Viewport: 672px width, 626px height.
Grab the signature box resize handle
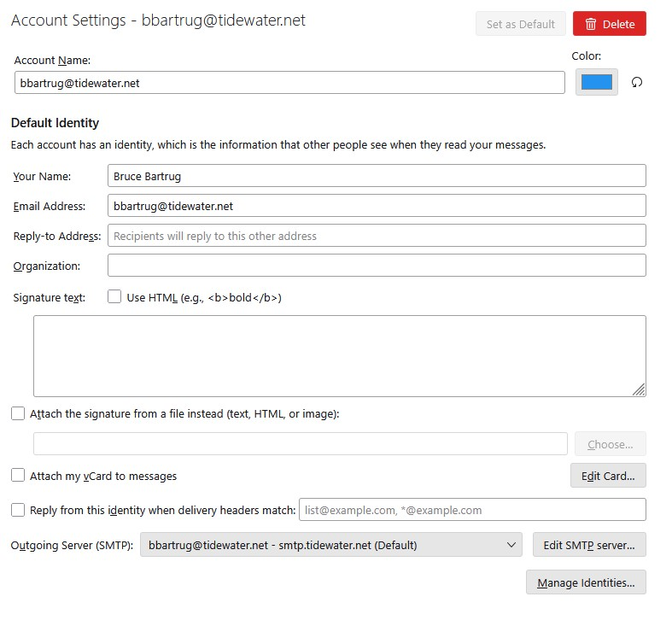639,389
